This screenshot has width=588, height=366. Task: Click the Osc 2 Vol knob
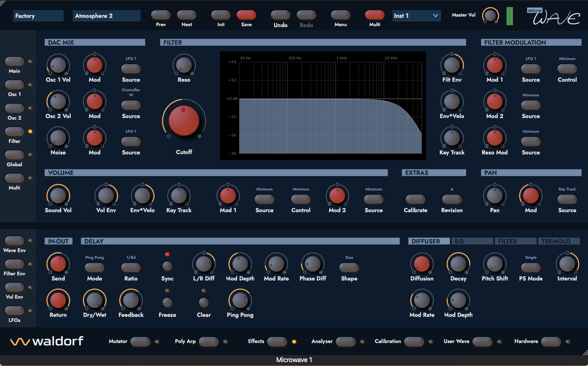[x=58, y=101]
